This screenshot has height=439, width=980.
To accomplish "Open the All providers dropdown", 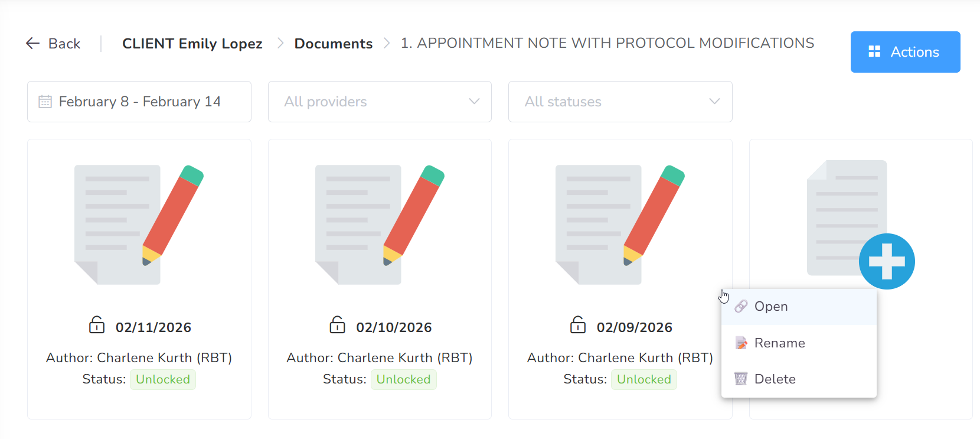I will click(x=380, y=102).
